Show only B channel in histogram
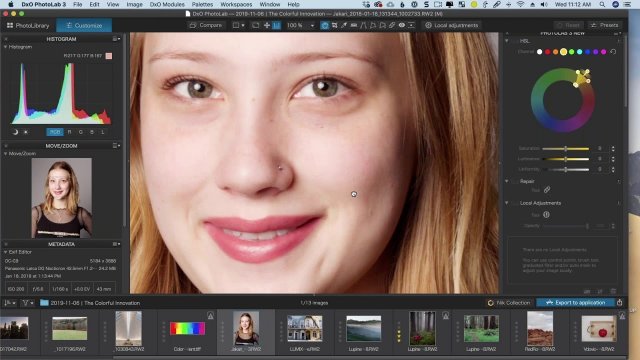Viewport: 640px width, 360px height. point(91,132)
